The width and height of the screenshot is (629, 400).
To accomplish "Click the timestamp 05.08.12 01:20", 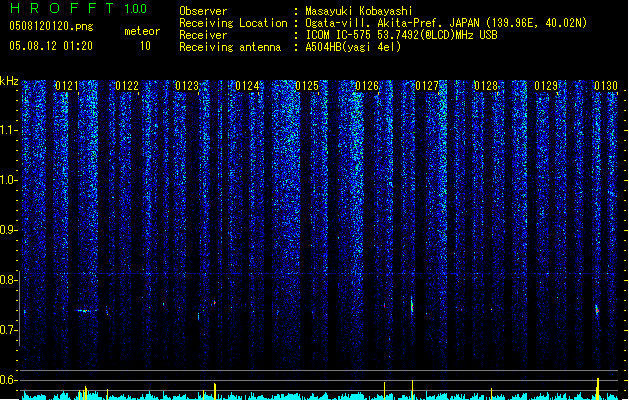I will tap(51, 46).
